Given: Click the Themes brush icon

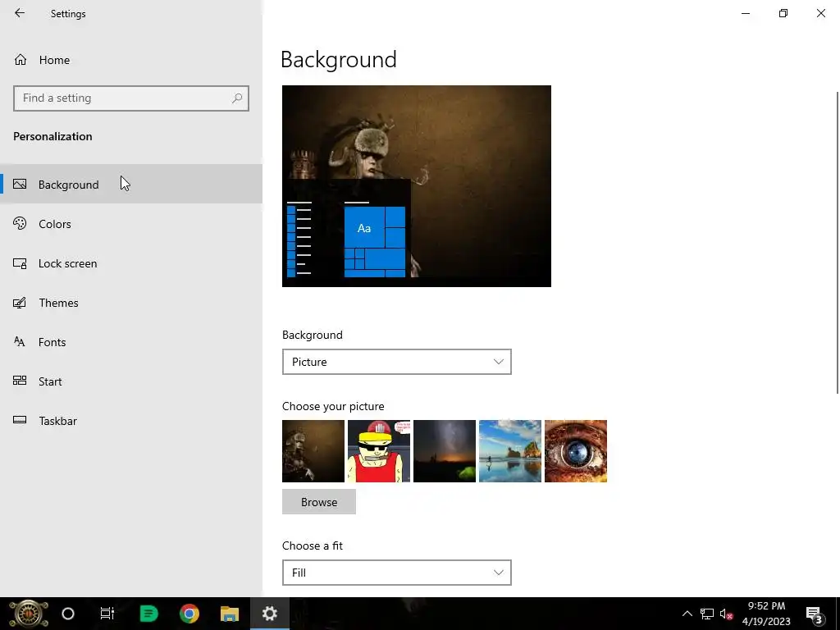Looking at the screenshot, I should (20, 303).
